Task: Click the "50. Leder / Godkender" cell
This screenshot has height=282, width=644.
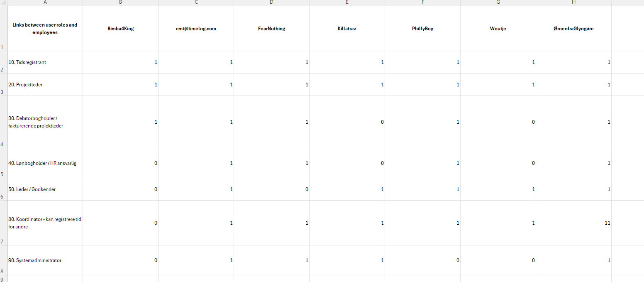Action: coord(45,189)
